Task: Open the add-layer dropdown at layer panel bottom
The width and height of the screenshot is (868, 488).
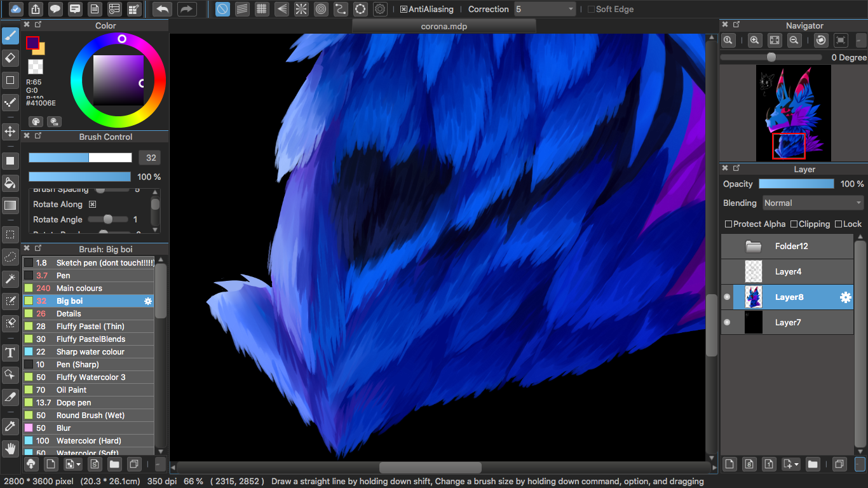Action: (x=791, y=464)
